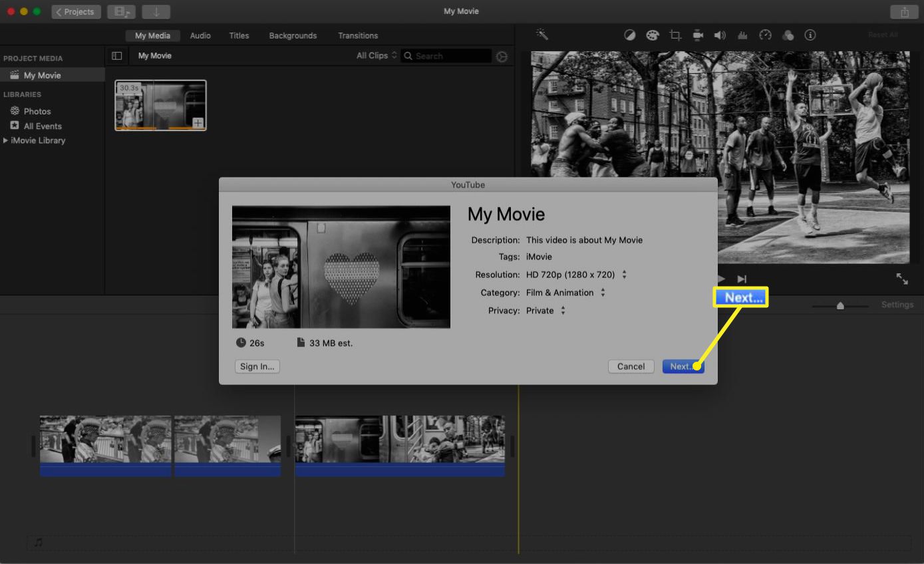Open the volume speaker adjustment

click(720, 35)
